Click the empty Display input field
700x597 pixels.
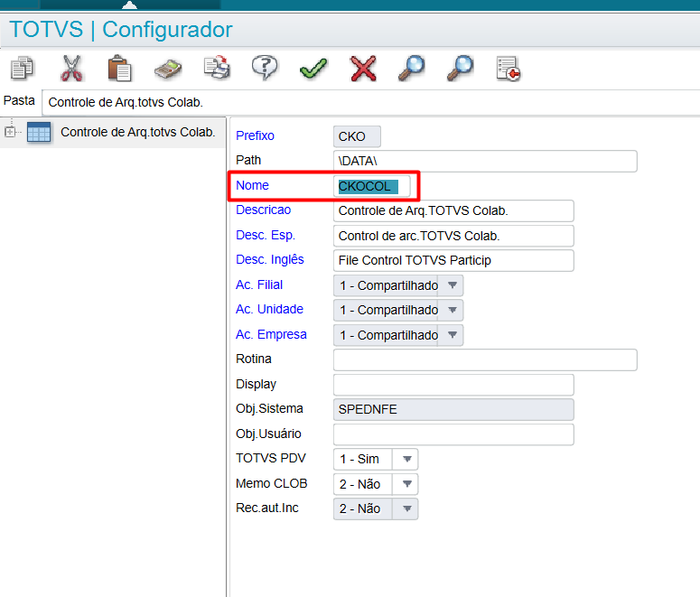(453, 385)
